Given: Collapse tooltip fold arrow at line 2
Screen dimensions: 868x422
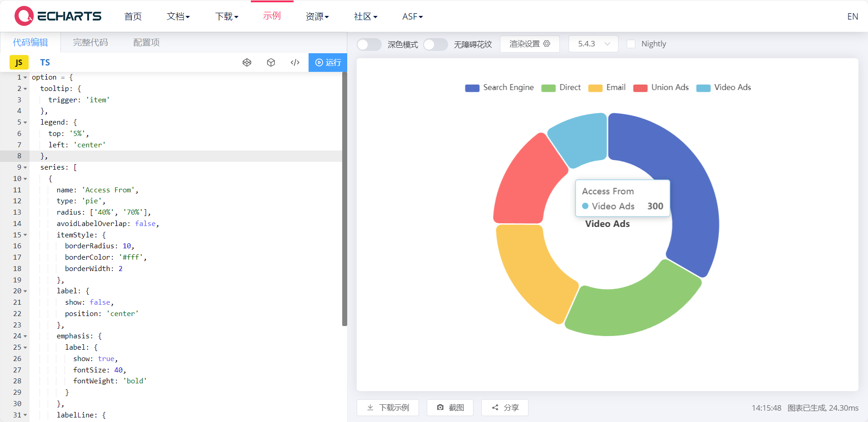Looking at the screenshot, I should coord(25,89).
